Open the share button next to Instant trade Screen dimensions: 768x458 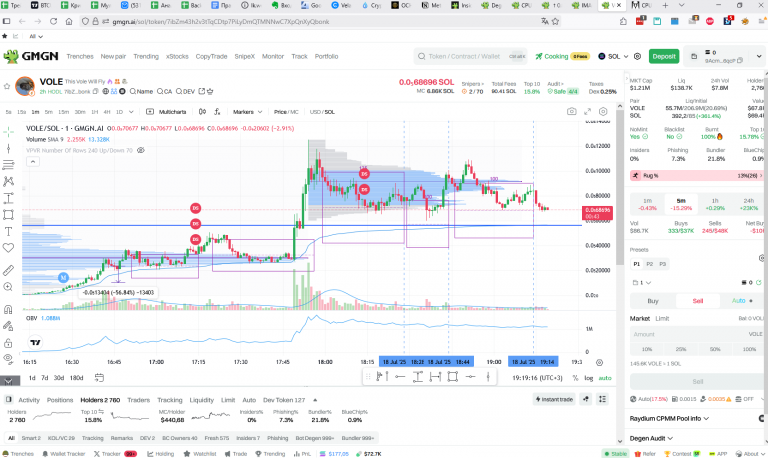pyautogui.click(x=586, y=399)
